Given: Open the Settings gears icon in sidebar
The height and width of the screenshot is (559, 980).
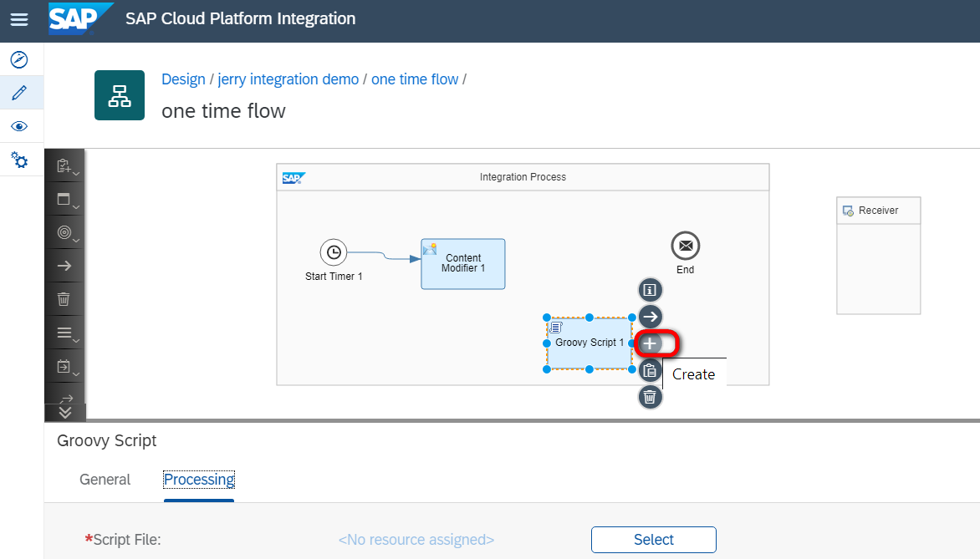Looking at the screenshot, I should click(x=18, y=160).
